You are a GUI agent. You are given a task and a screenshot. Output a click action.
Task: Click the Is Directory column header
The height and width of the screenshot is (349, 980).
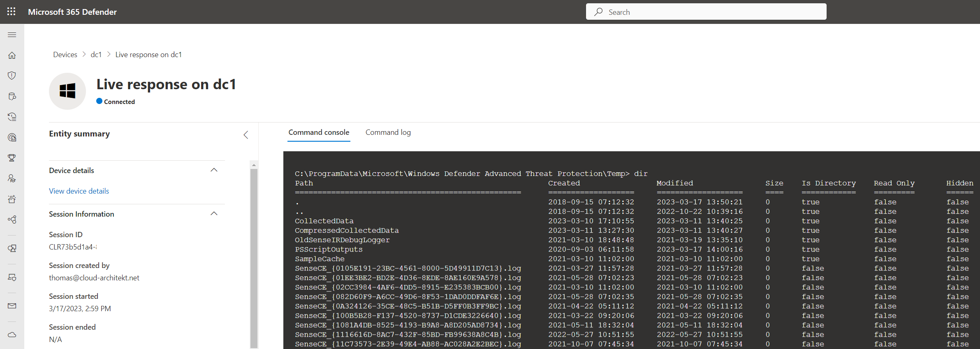(x=829, y=183)
